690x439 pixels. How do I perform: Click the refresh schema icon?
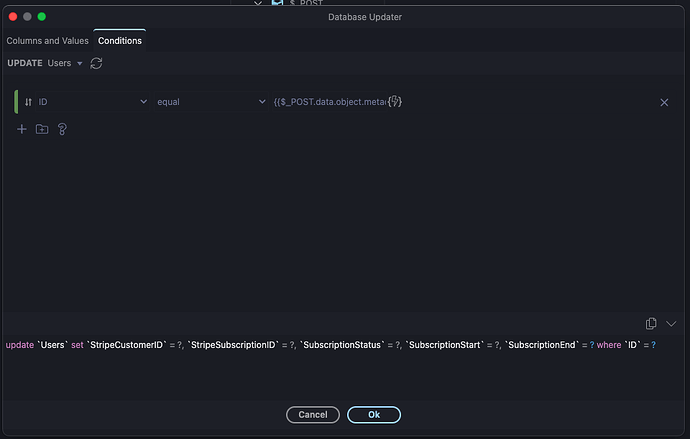click(x=96, y=63)
